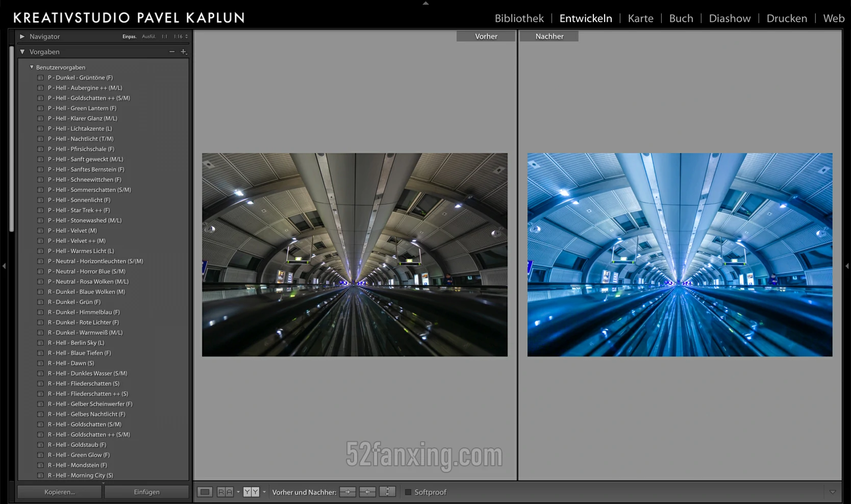Open the Bibliothek module
This screenshot has height=504, width=851.
tap(519, 18)
